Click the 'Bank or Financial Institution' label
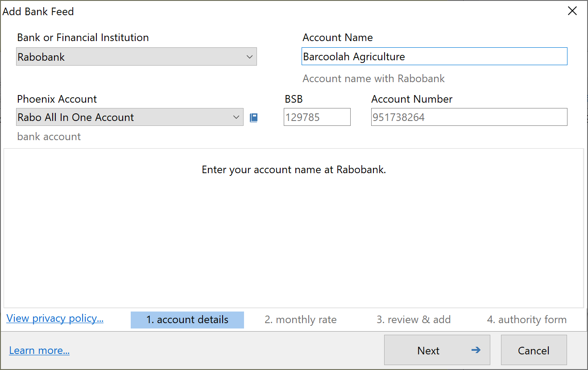 click(x=83, y=37)
